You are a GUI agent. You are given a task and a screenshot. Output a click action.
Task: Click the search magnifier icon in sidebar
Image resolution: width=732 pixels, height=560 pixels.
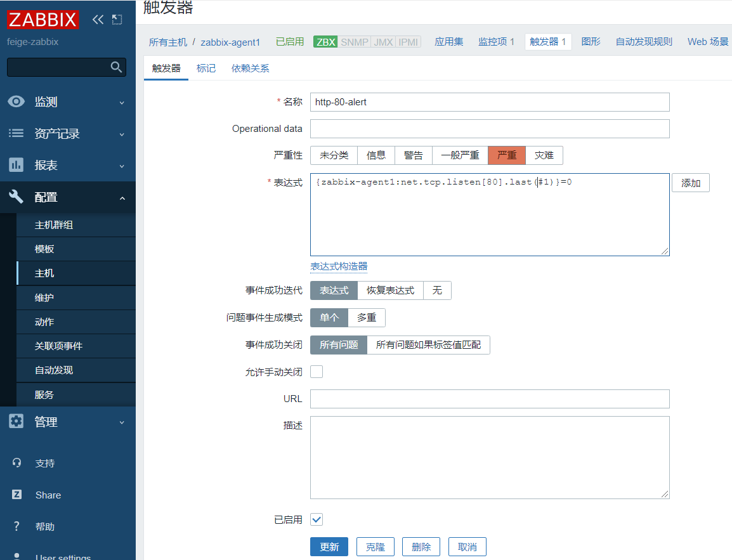point(116,67)
